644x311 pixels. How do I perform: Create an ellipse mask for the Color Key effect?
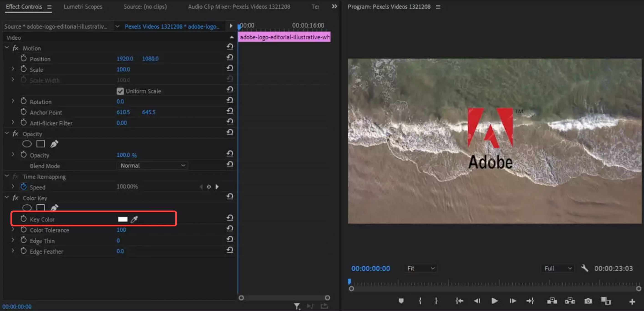pos(27,208)
